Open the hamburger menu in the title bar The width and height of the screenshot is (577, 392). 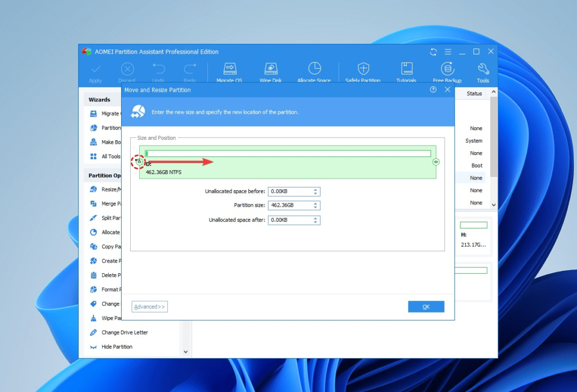(447, 51)
